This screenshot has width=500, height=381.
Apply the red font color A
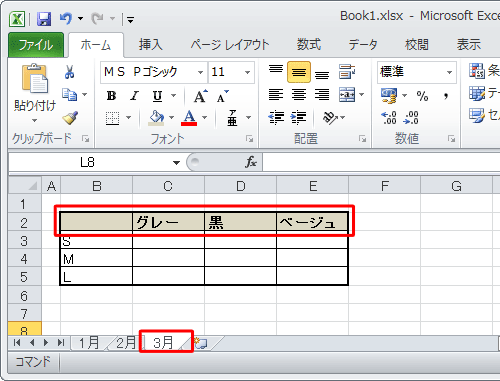(x=189, y=118)
